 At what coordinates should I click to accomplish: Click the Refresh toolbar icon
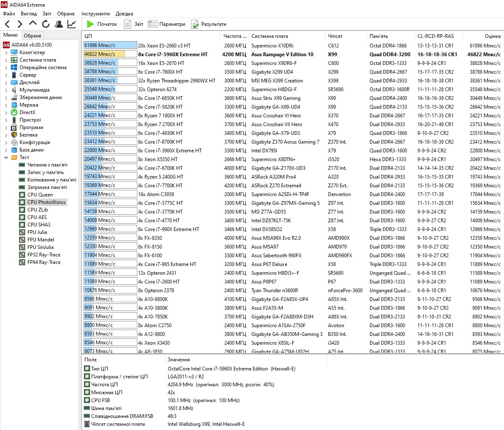pyautogui.click(x=46, y=24)
